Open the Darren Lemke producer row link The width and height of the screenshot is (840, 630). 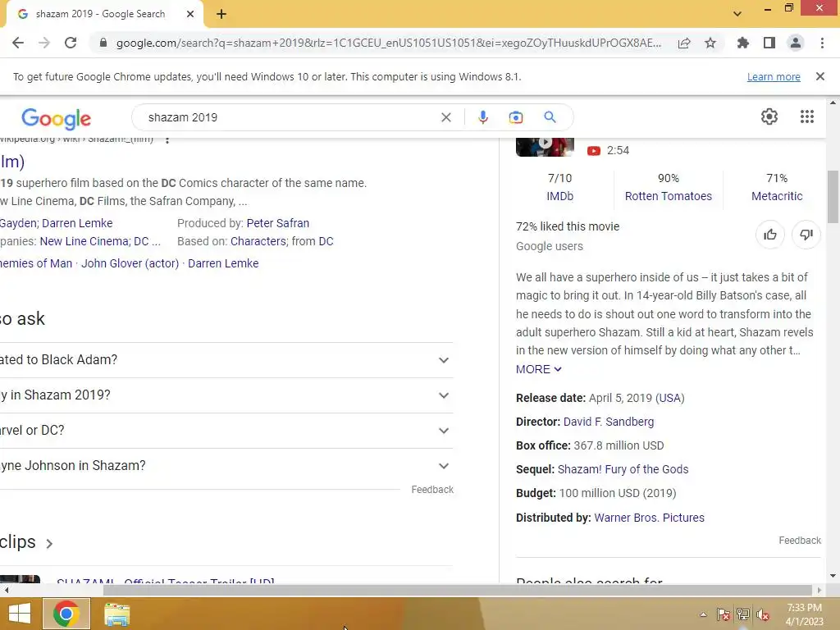[x=77, y=223]
